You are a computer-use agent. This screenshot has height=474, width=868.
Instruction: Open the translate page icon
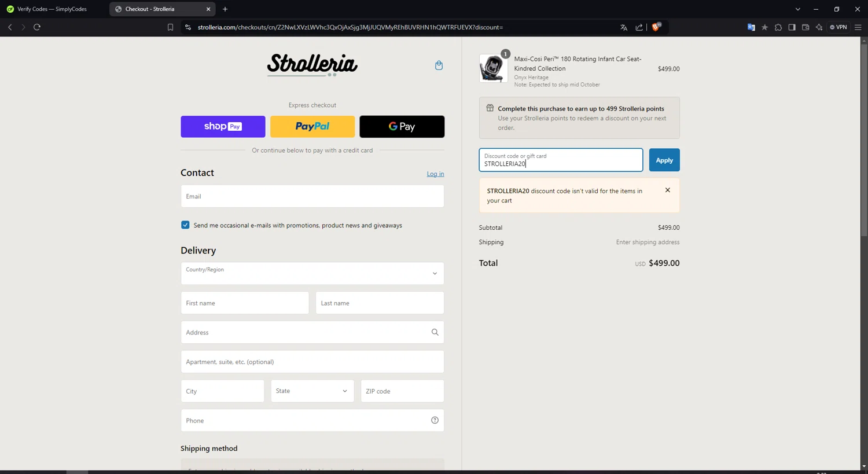(624, 27)
